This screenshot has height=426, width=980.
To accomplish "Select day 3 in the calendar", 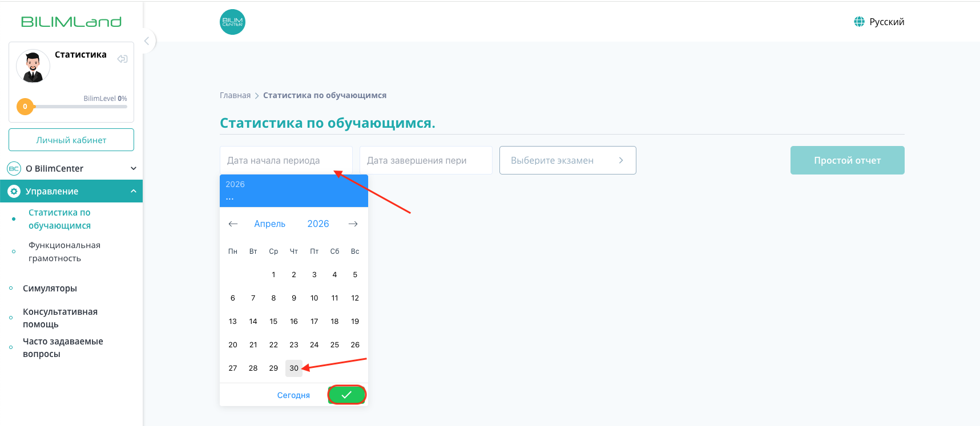I will coord(314,274).
